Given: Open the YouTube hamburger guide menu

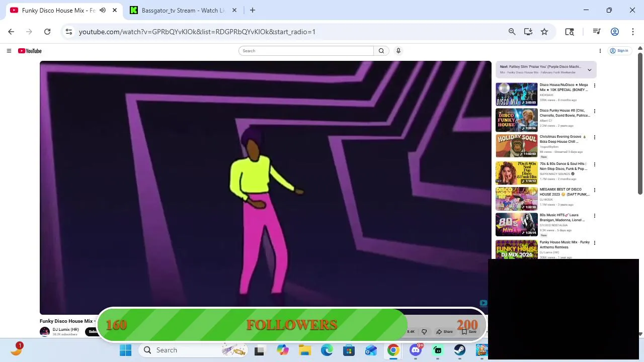Looking at the screenshot, I should pos(9,51).
